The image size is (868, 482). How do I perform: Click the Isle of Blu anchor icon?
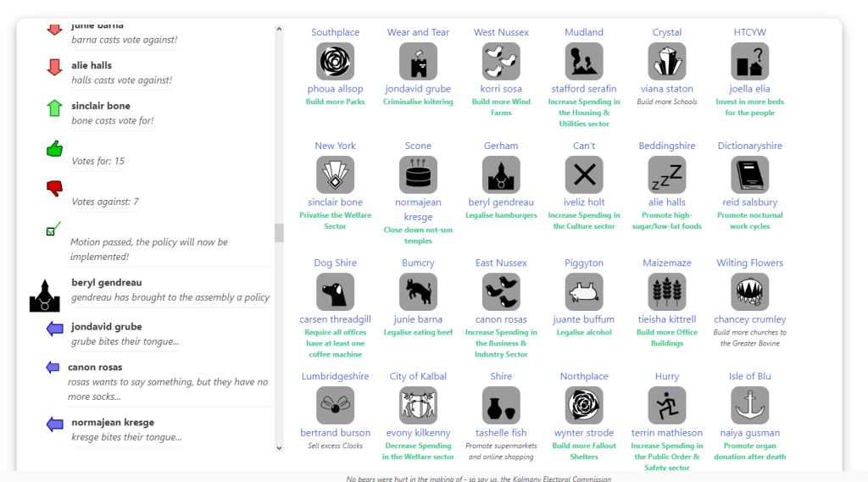pyautogui.click(x=749, y=405)
